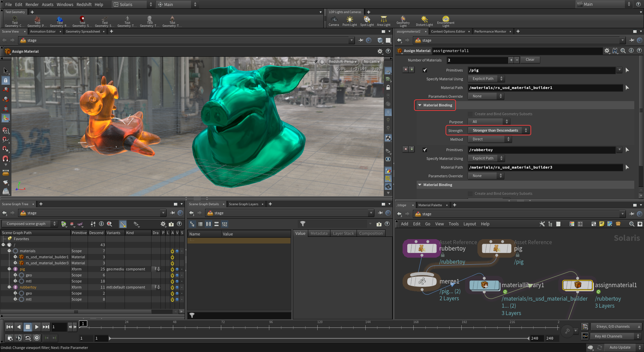The width and height of the screenshot is (644, 352).
Task: Add an Environment Light from the shelf
Action: click(x=446, y=21)
